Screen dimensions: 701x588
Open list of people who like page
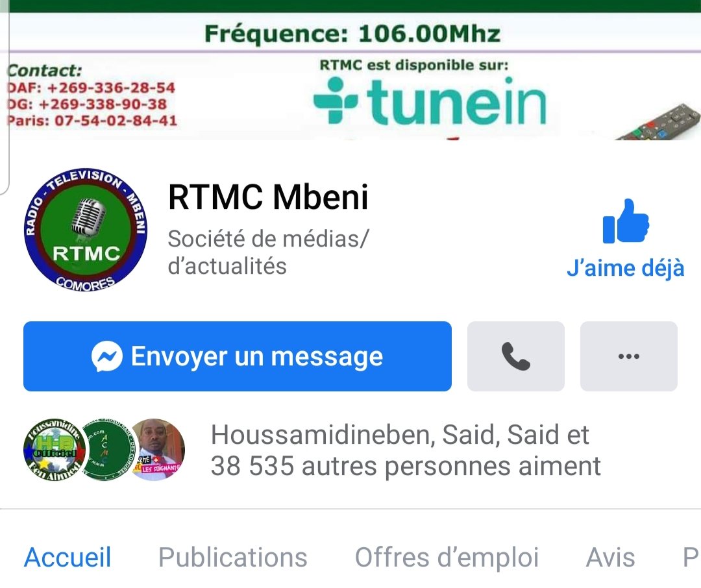[406, 450]
